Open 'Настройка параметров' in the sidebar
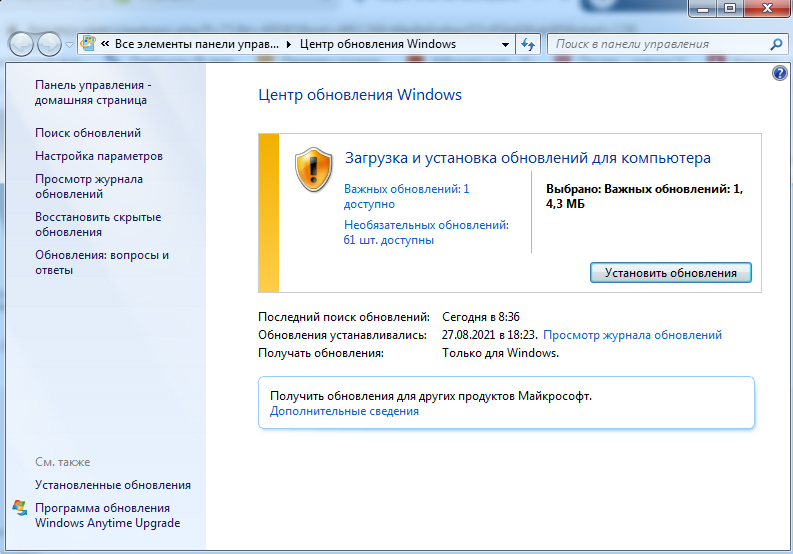This screenshot has height=554, width=793. point(99,156)
